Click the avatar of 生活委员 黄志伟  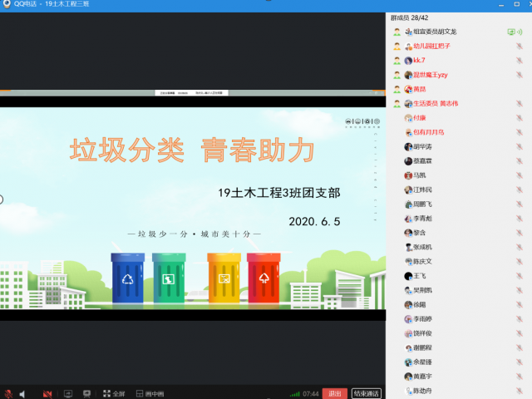(398, 103)
